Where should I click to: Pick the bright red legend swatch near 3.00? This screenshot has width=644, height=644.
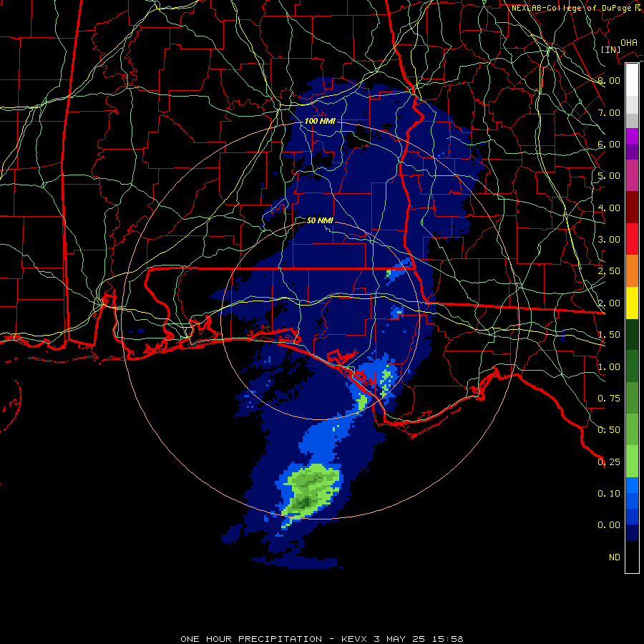point(632,239)
